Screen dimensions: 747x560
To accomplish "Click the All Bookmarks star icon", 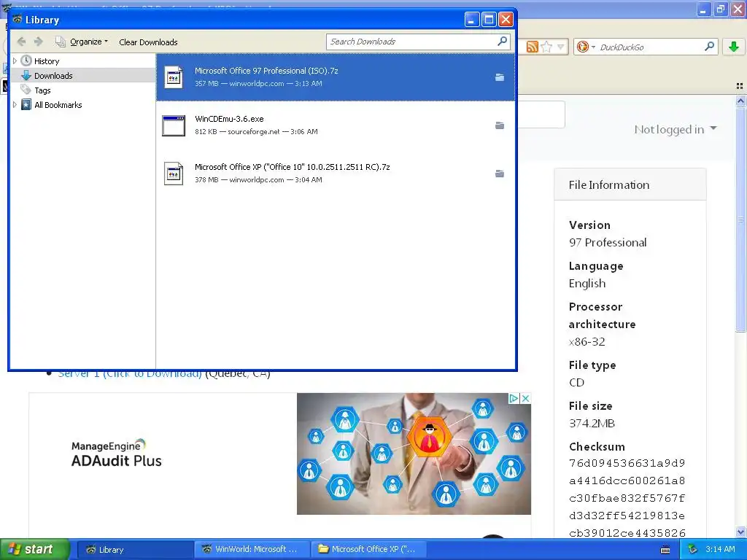I will 26,104.
